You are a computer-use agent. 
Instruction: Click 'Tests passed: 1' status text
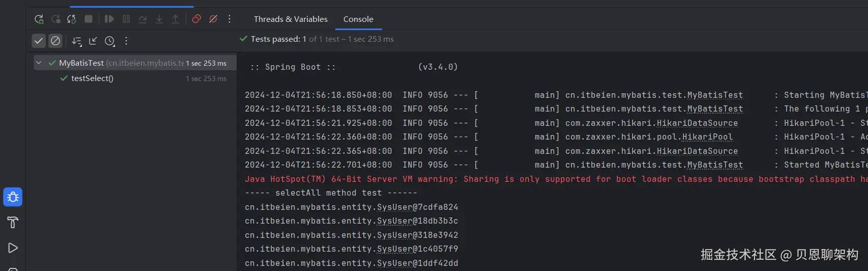pyautogui.click(x=278, y=39)
